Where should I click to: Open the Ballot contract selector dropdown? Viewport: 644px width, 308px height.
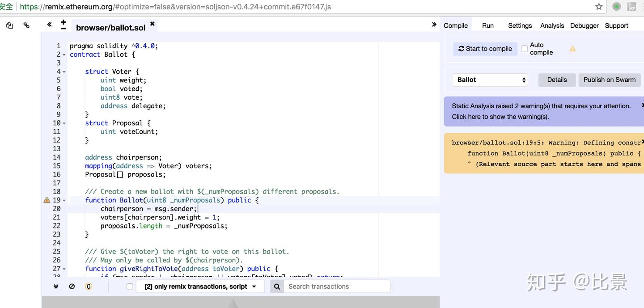(x=490, y=80)
